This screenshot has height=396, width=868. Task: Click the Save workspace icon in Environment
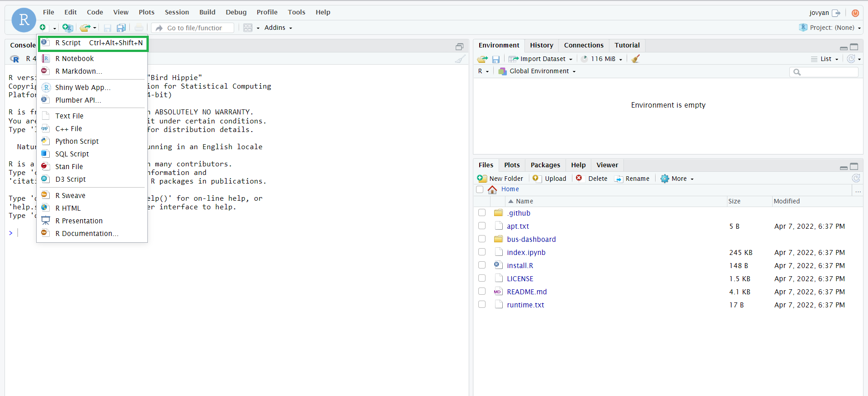(x=496, y=59)
